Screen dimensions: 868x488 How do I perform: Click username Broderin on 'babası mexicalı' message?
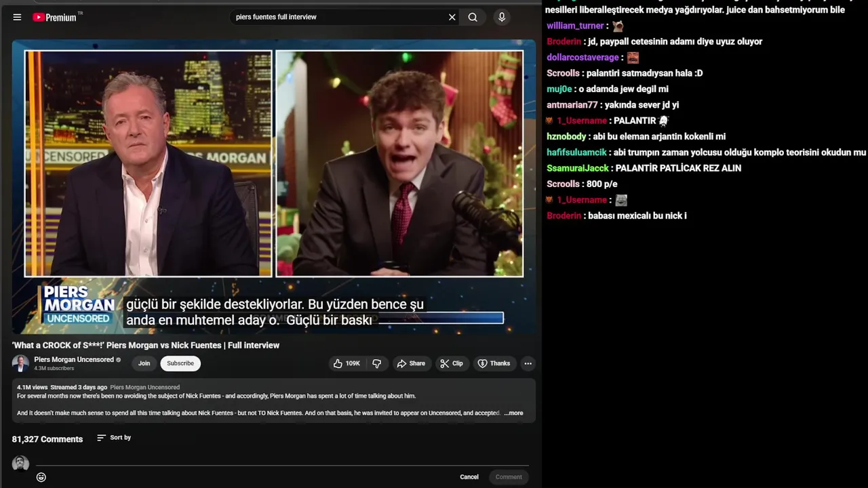(x=564, y=216)
